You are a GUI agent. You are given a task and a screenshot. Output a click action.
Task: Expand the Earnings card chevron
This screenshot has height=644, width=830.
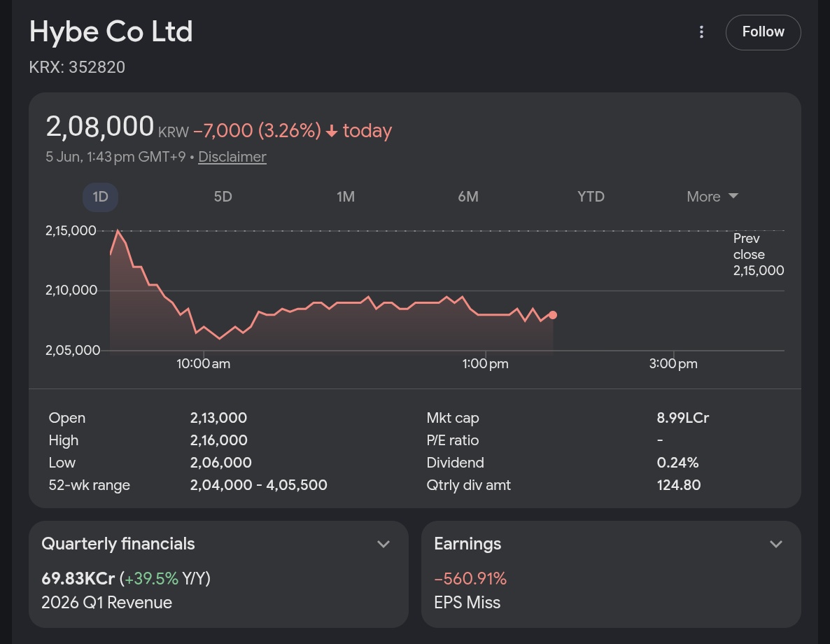point(776,544)
